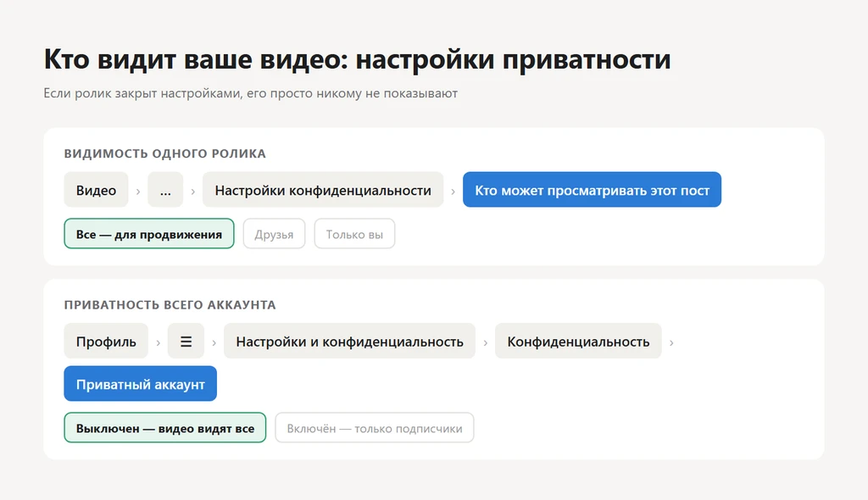The width and height of the screenshot is (868, 500).
Task: Click the chevron after the "..." chip
Action: click(192, 191)
